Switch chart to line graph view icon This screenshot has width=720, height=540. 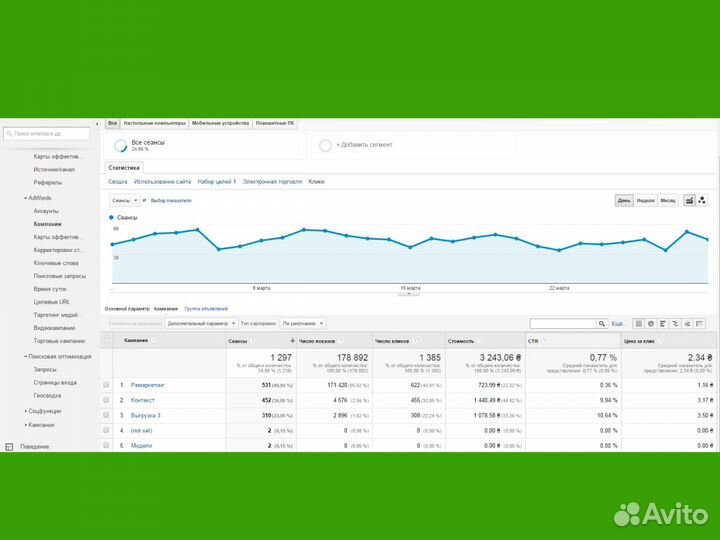tap(689, 200)
